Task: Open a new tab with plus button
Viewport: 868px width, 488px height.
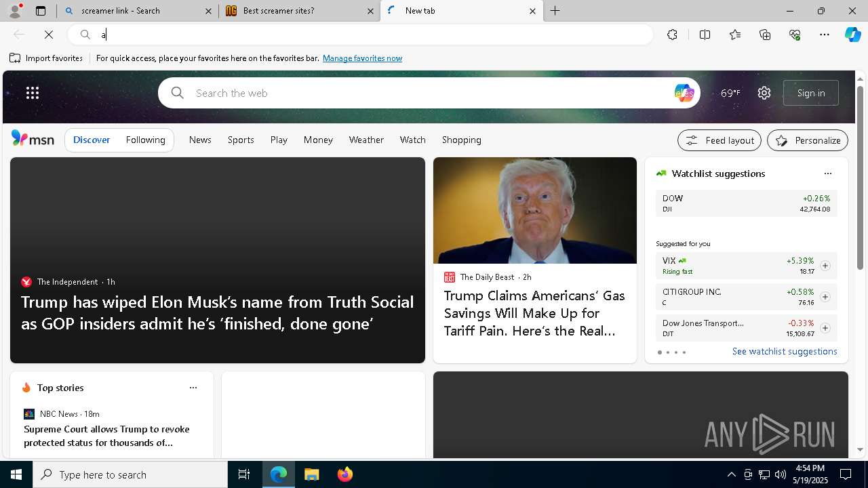Action: pos(555,11)
